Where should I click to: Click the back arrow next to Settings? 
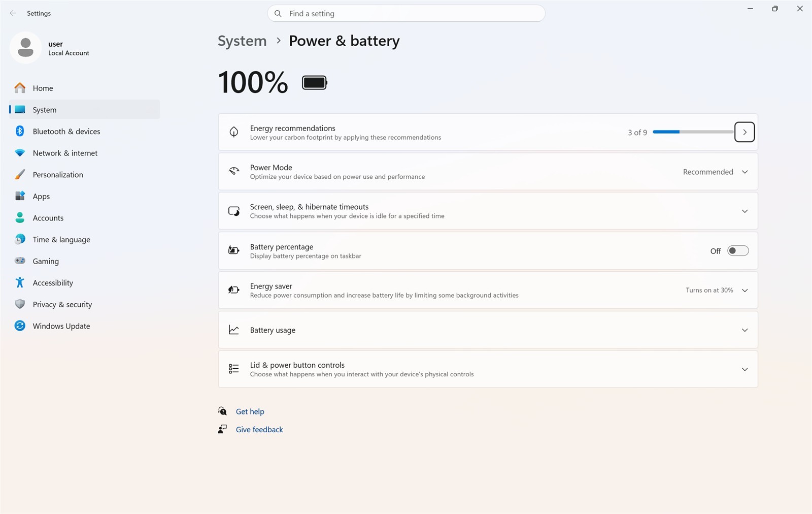click(13, 13)
